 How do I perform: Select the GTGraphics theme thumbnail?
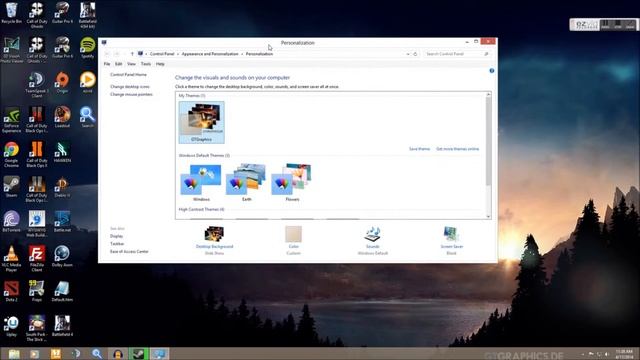[202, 122]
